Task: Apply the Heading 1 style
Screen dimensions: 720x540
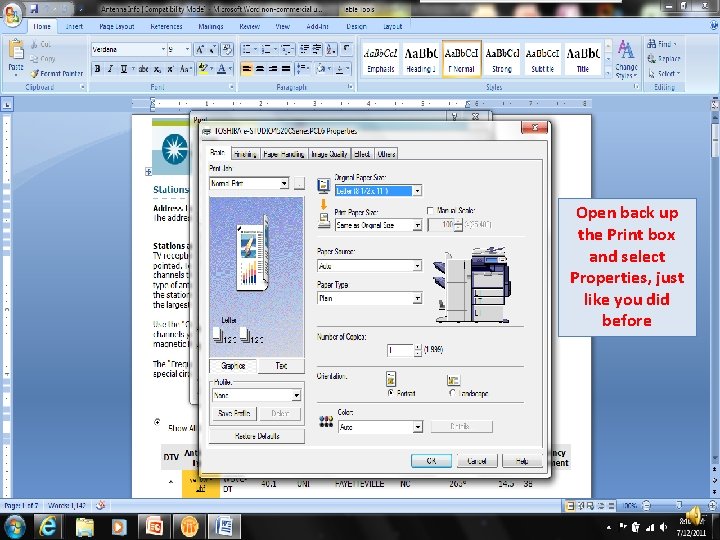Action: coord(421,59)
